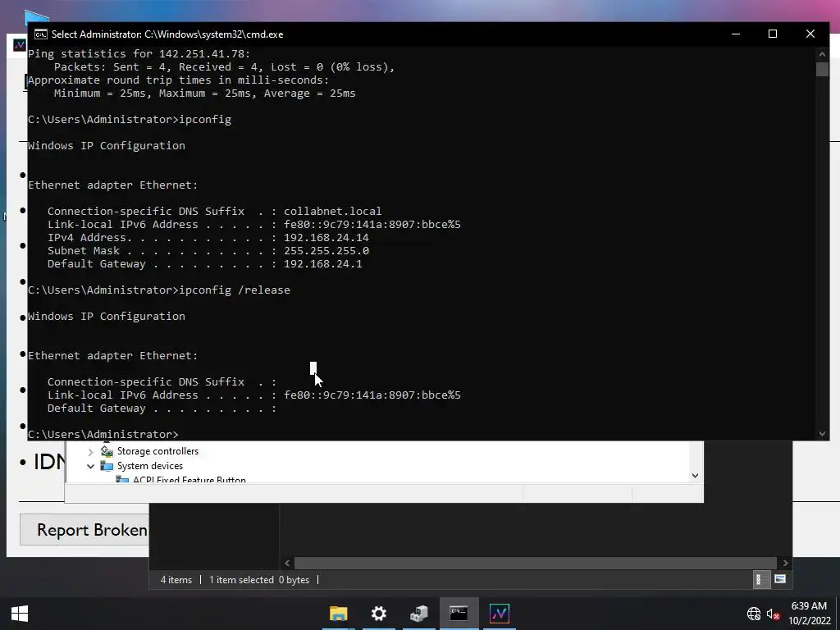Click the '4 items' status text
Viewport: 840px width, 630px height.
(x=176, y=580)
